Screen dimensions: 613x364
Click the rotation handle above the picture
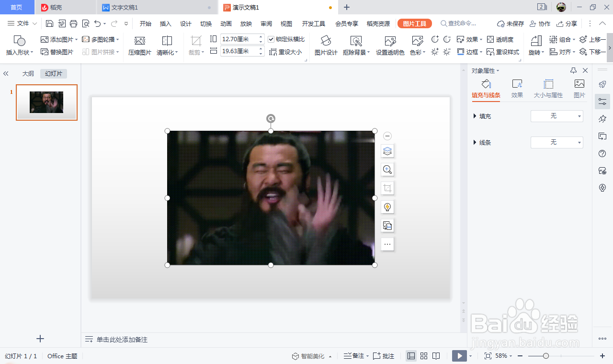pos(271,118)
